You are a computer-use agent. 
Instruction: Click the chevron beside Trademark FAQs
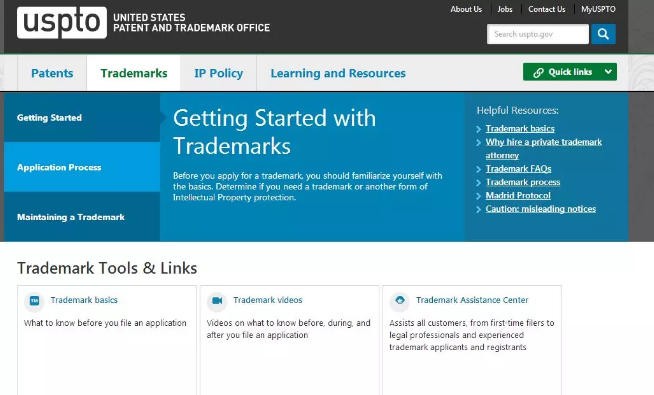(x=479, y=169)
